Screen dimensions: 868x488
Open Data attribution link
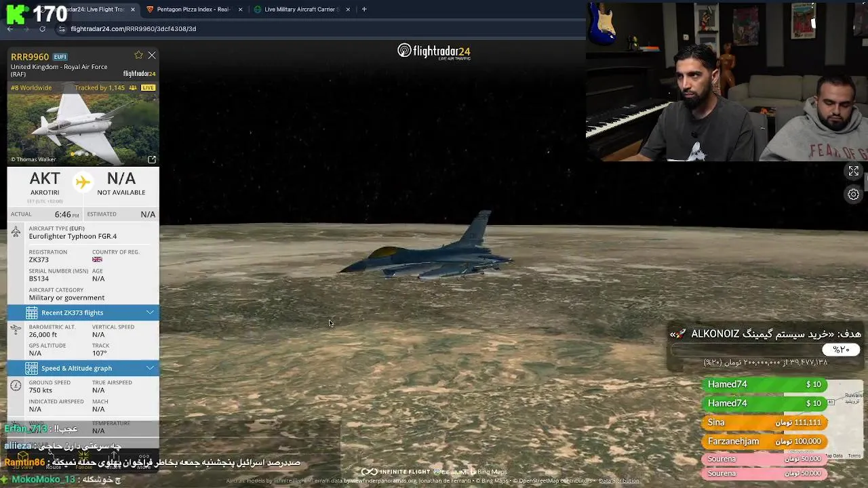(x=618, y=481)
